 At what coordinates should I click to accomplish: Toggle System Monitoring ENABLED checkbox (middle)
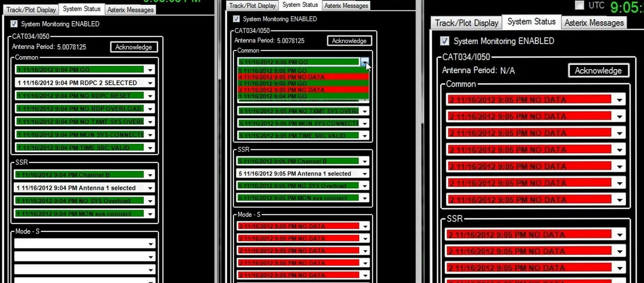pyautogui.click(x=237, y=18)
